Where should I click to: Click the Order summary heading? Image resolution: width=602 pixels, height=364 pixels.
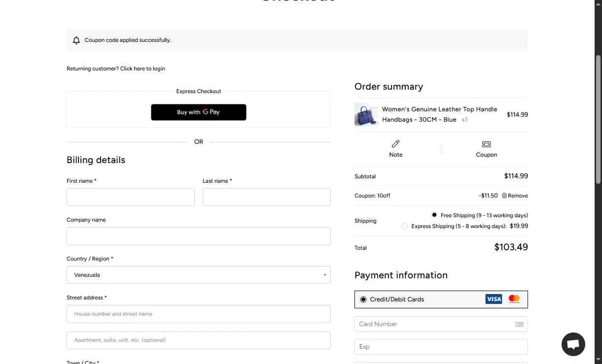point(389,87)
